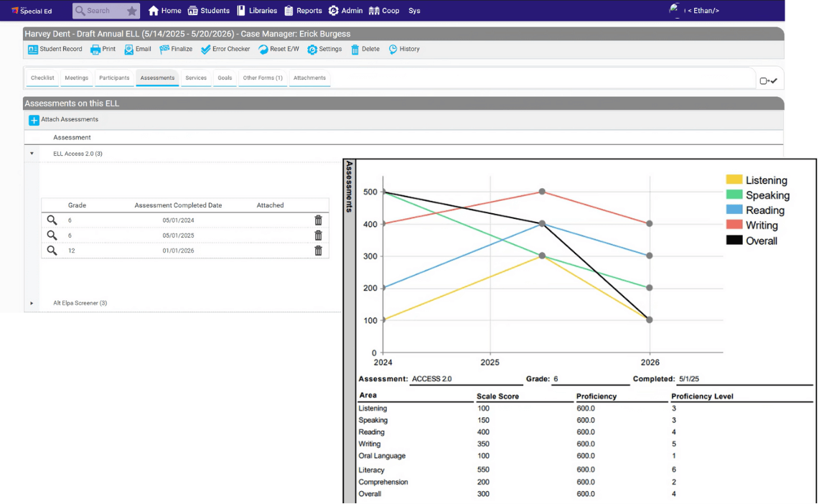Viewport: 819px width, 504px height.
Task: Open the Students menu
Action: [208, 11]
